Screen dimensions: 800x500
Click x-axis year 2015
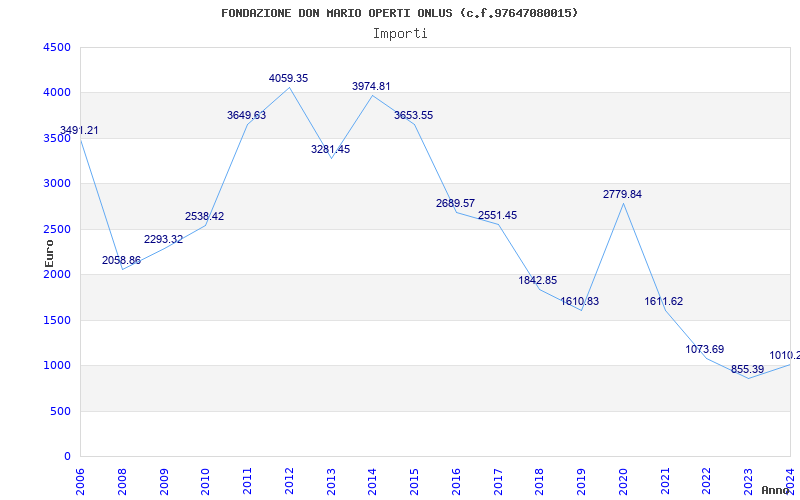(414, 482)
